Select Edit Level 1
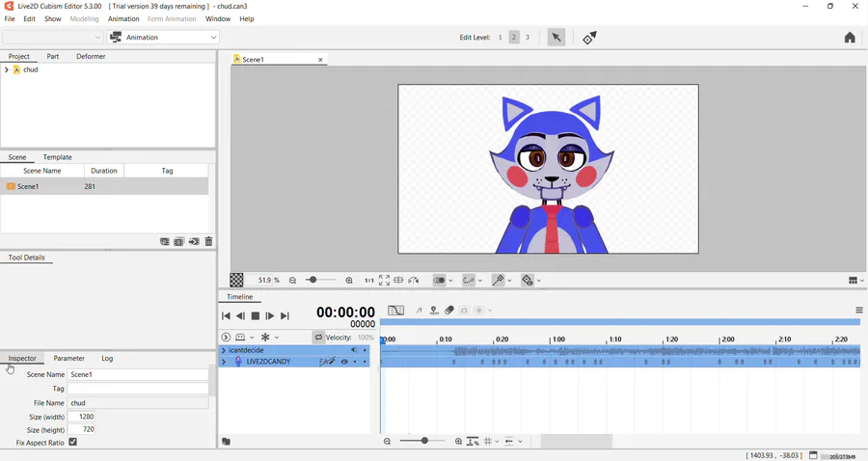Viewport: 868px width, 461px height. (500, 37)
